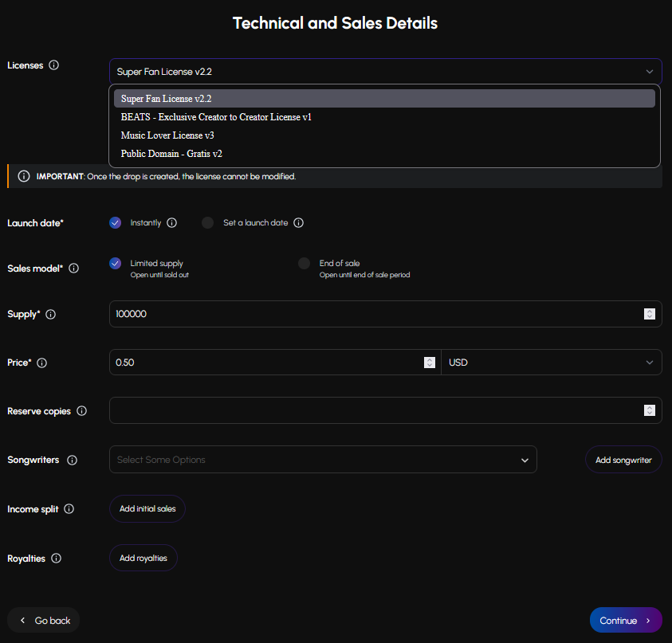
Task: Click the Reserve copies info icon
Action: (x=82, y=411)
